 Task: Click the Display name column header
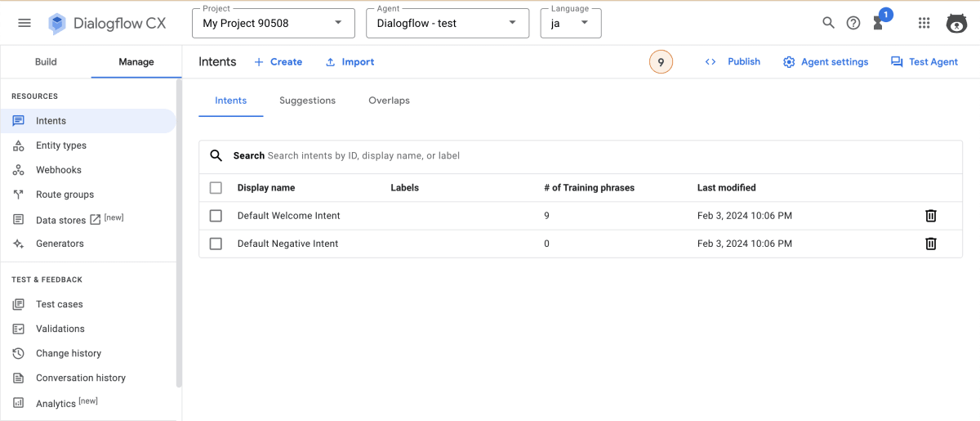click(266, 188)
